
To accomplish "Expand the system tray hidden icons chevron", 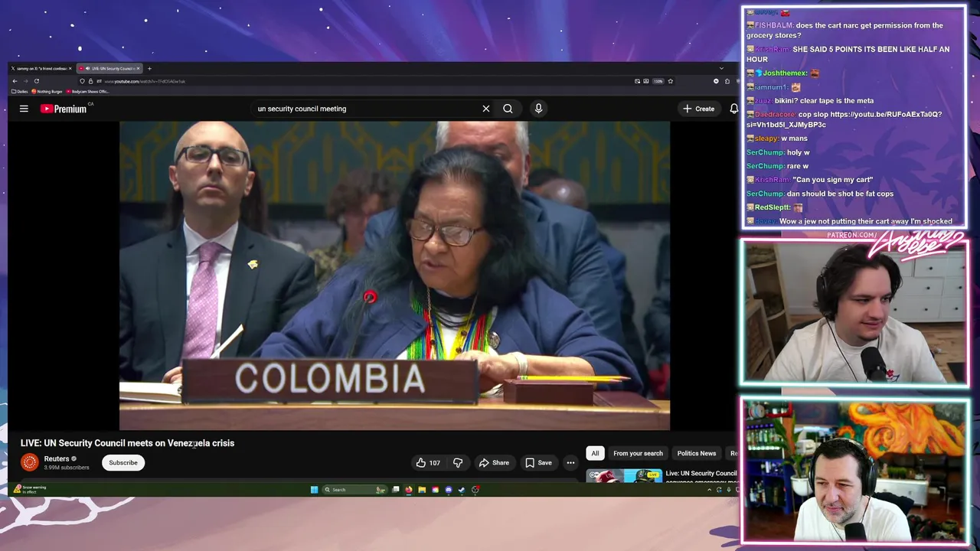I will [x=709, y=490].
